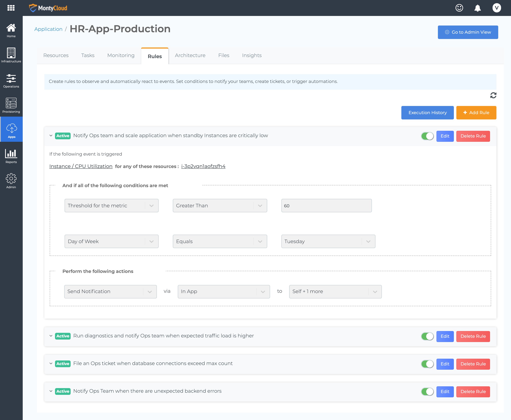
Task: Toggle the unexpected backend errors rule
Action: pos(427,391)
